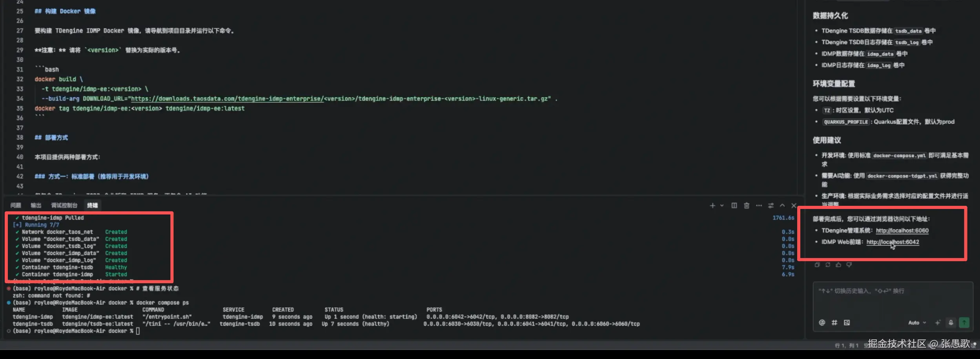980x359 pixels.
Task: Click the current terminal prompt cursor line
Action: point(76,331)
